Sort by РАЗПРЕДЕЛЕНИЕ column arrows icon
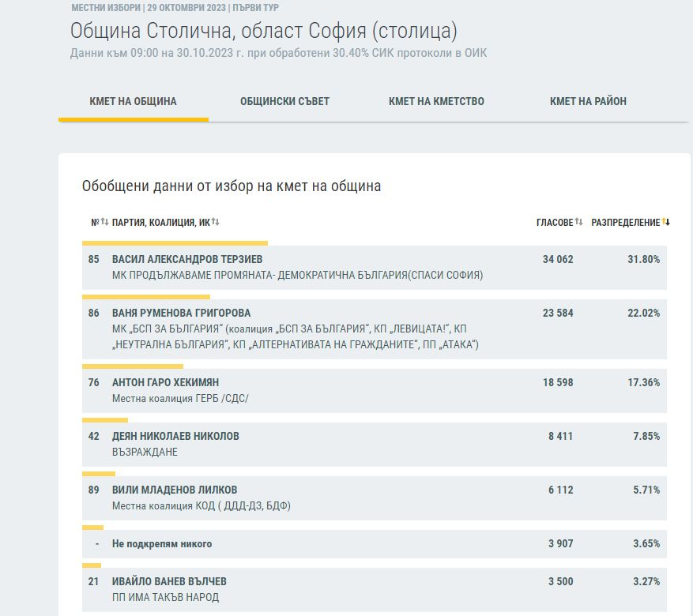The image size is (693, 616). click(665, 222)
